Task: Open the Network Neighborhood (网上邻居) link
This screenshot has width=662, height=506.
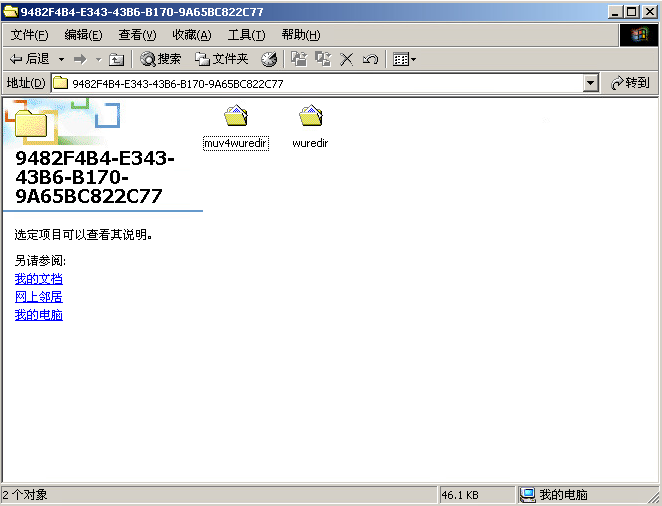Action: point(38,297)
